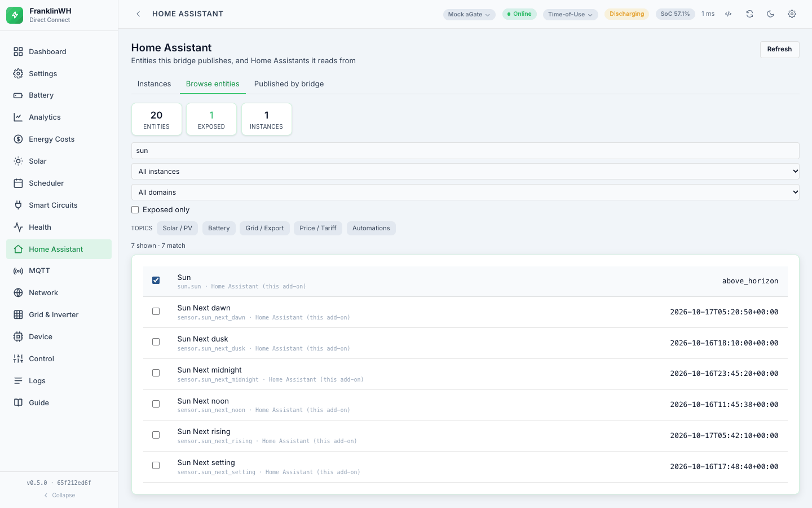Filter by Solar / PV topic

[178, 229]
